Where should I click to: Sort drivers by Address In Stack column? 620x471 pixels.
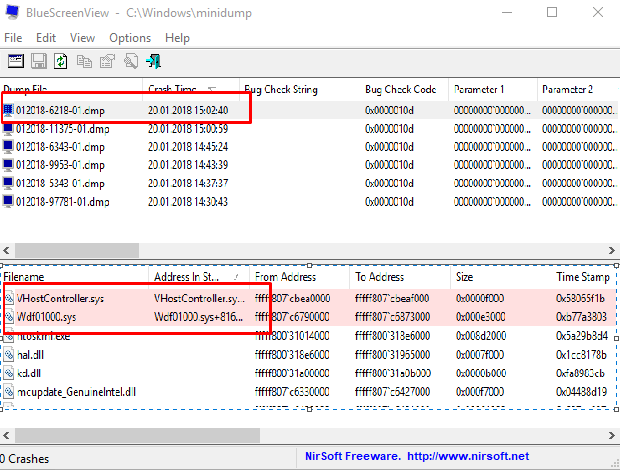195,277
